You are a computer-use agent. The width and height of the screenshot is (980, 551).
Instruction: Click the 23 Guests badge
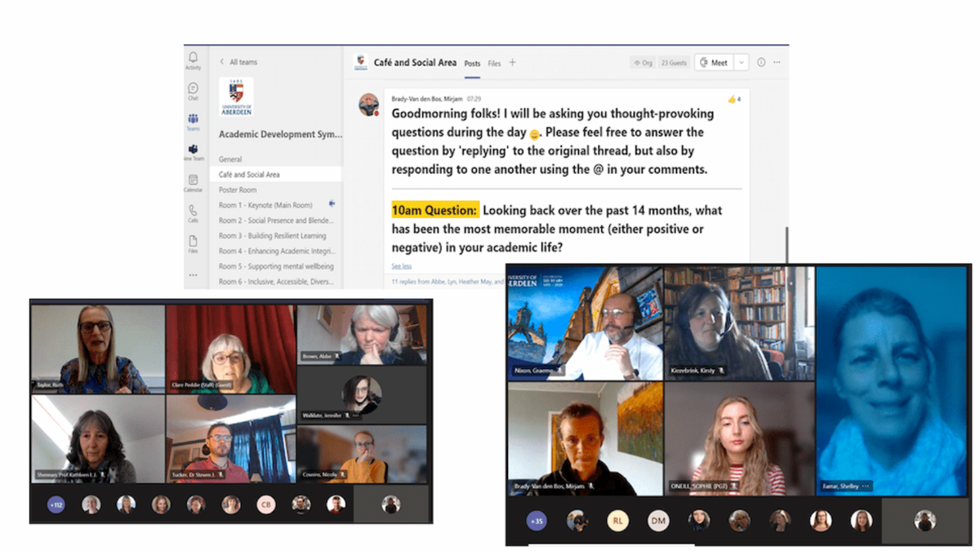674,62
